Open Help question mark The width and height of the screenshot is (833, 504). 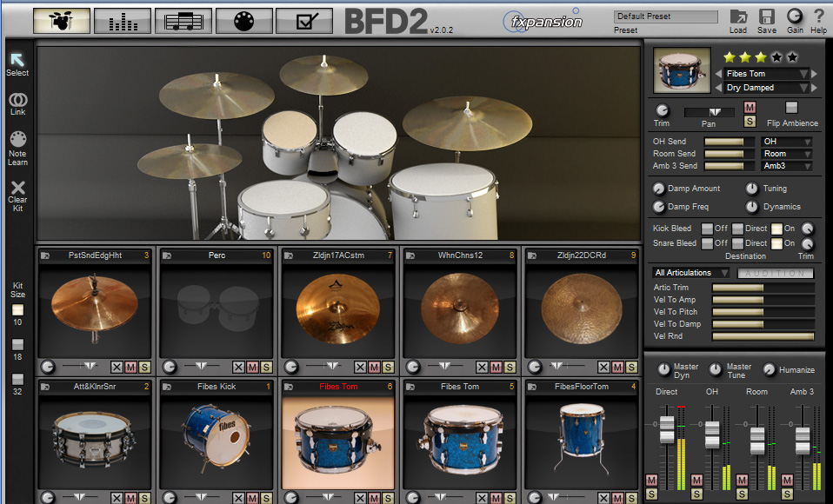click(x=819, y=16)
